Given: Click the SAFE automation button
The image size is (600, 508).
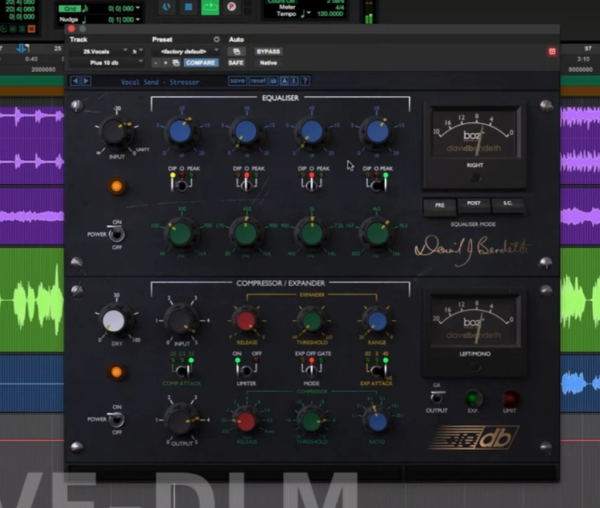Looking at the screenshot, I should pyautogui.click(x=236, y=63).
